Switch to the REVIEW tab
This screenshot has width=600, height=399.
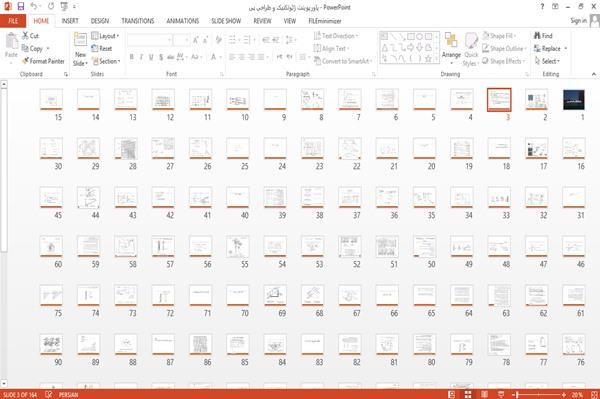tap(262, 21)
